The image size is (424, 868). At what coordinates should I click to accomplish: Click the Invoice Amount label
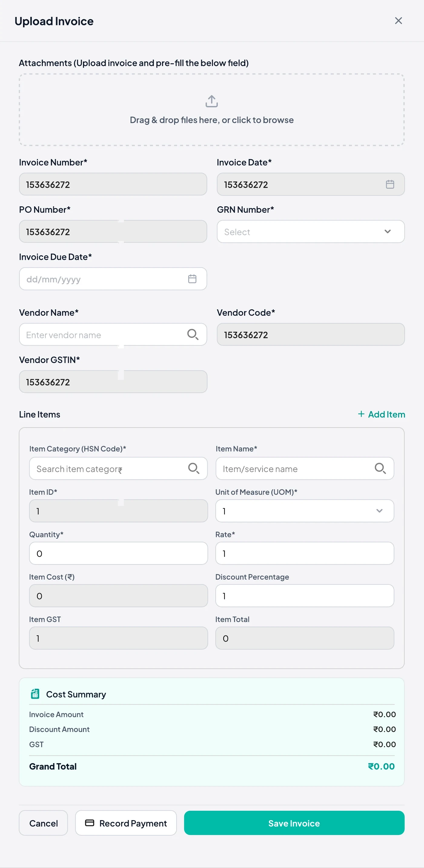point(56,714)
